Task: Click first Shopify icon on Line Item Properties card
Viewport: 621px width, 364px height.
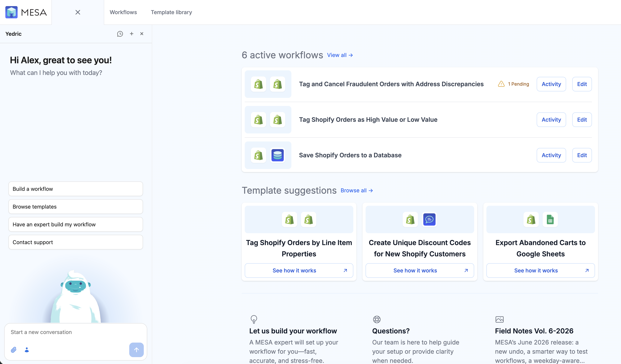Action: tap(289, 219)
